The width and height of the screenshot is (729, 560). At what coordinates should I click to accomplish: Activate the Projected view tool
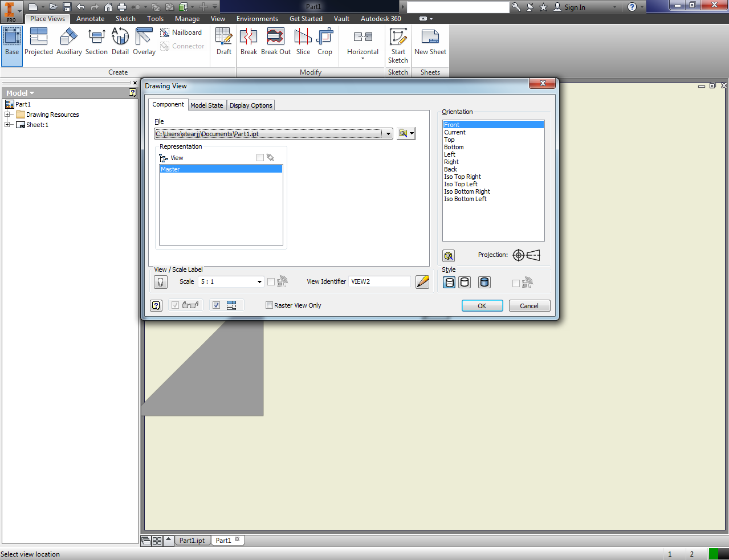[38, 42]
